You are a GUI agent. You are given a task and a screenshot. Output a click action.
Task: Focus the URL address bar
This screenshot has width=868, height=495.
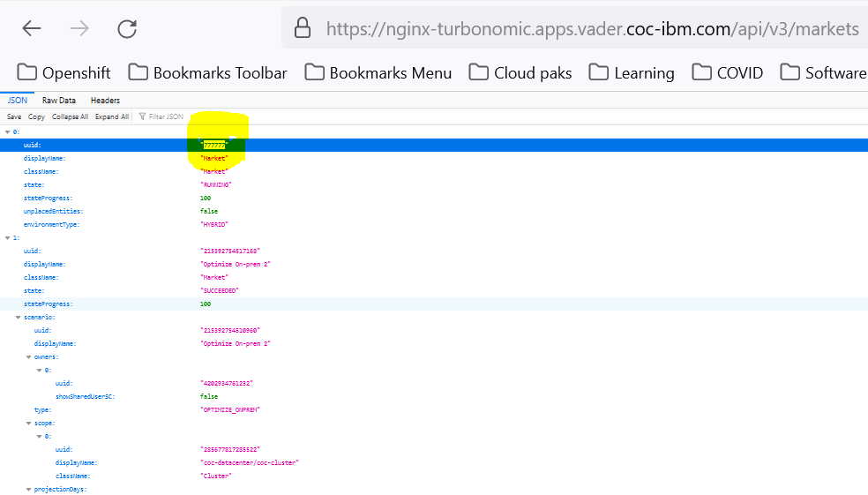click(574, 27)
